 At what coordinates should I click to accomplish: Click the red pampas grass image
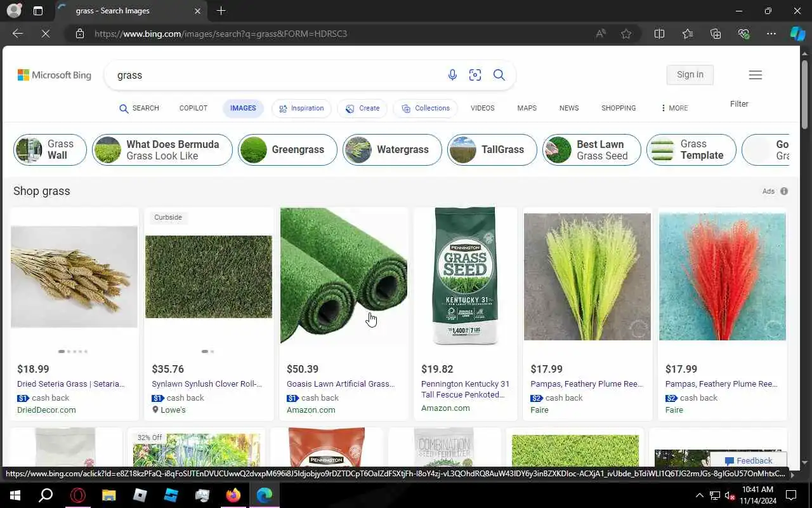tap(723, 276)
